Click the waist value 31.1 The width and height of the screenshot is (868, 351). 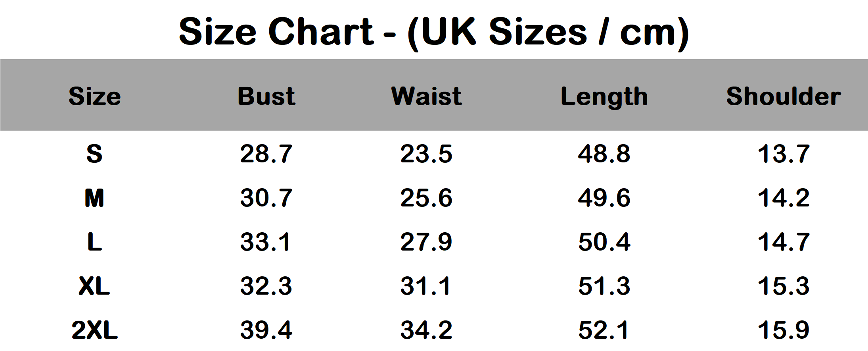click(425, 286)
